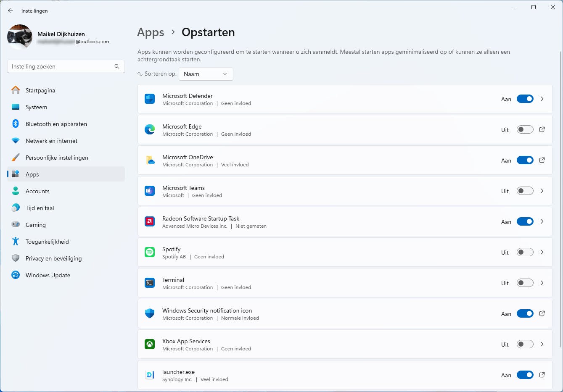This screenshot has width=563, height=392.
Task: Expand Radeon Software Startup Task details
Action: tap(542, 221)
